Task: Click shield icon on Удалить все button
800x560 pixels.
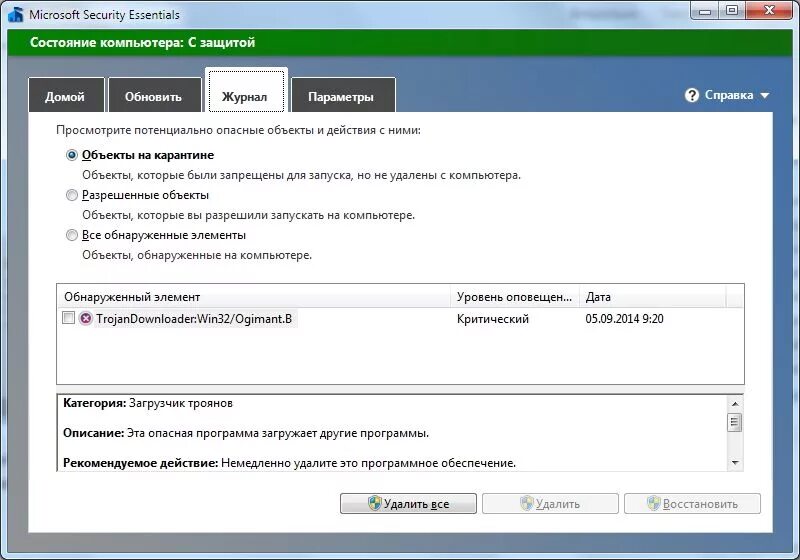Action: 374,503
